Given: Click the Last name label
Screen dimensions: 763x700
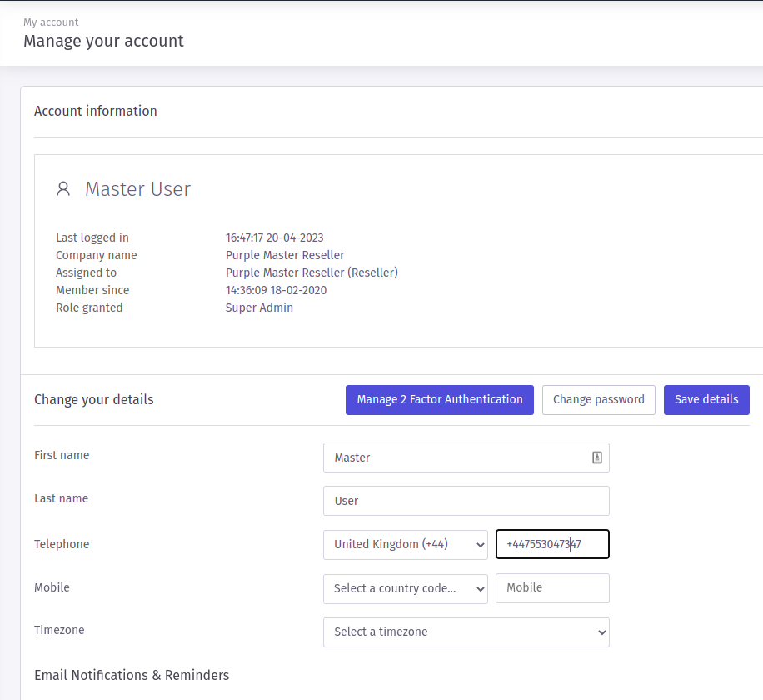Looking at the screenshot, I should [62, 498].
